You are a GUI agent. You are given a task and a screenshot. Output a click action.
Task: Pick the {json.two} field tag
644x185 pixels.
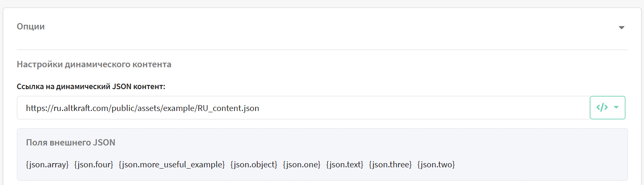click(x=436, y=164)
